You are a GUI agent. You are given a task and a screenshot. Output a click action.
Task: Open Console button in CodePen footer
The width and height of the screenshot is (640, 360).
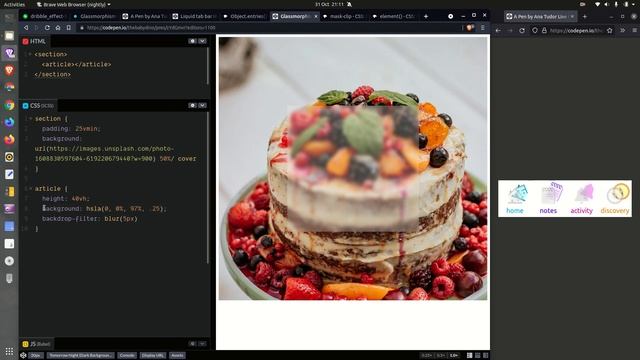click(x=127, y=356)
